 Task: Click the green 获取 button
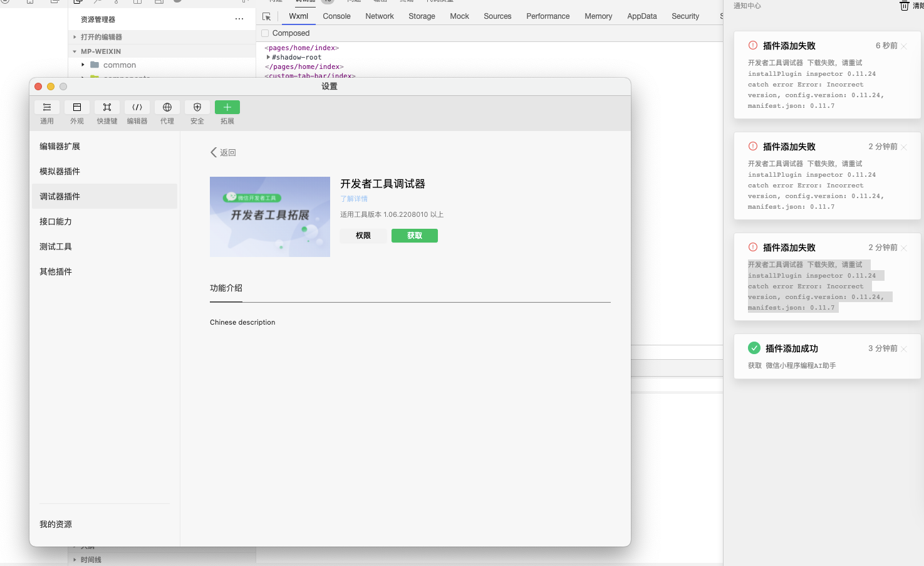415,236
